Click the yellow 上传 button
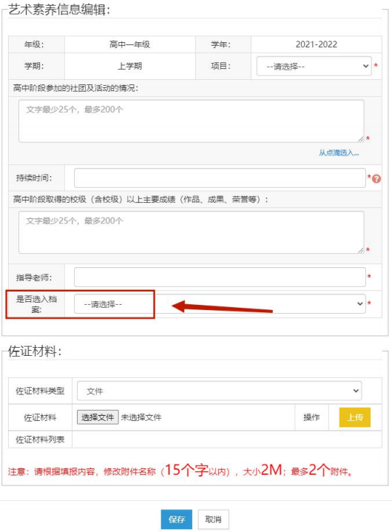Image resolution: width=392 pixels, height=532 pixels. pos(355,417)
